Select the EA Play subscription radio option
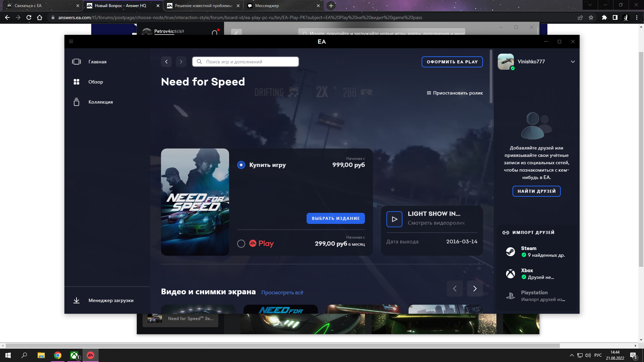Screen dimensions: 644x362 coord(241,244)
